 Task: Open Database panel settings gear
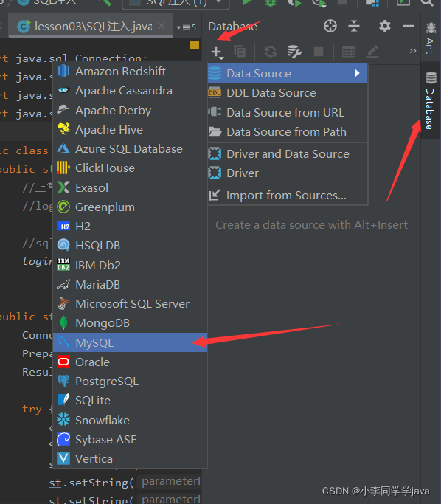click(x=384, y=26)
